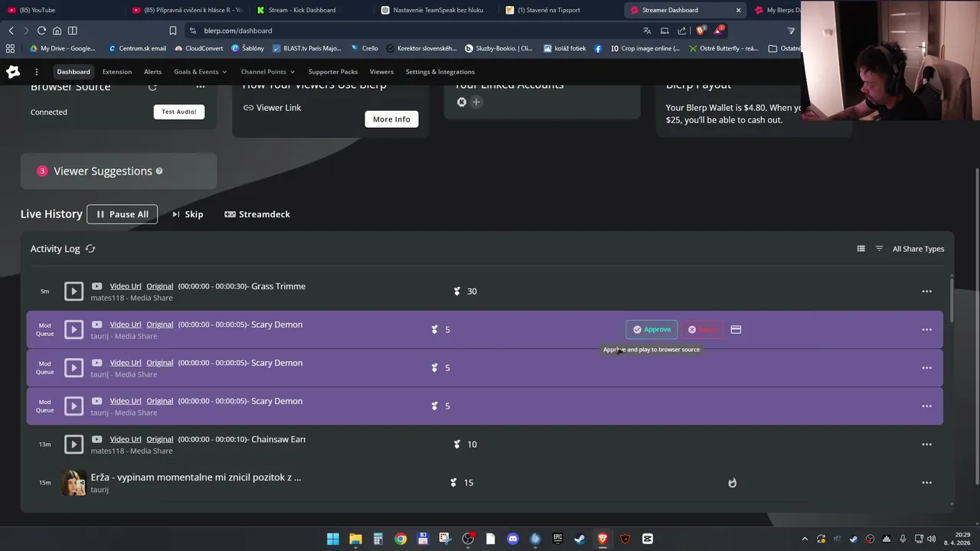Viewport: 980px width, 551px height.
Task: Play the Grass Trimme media share
Action: coord(73,291)
